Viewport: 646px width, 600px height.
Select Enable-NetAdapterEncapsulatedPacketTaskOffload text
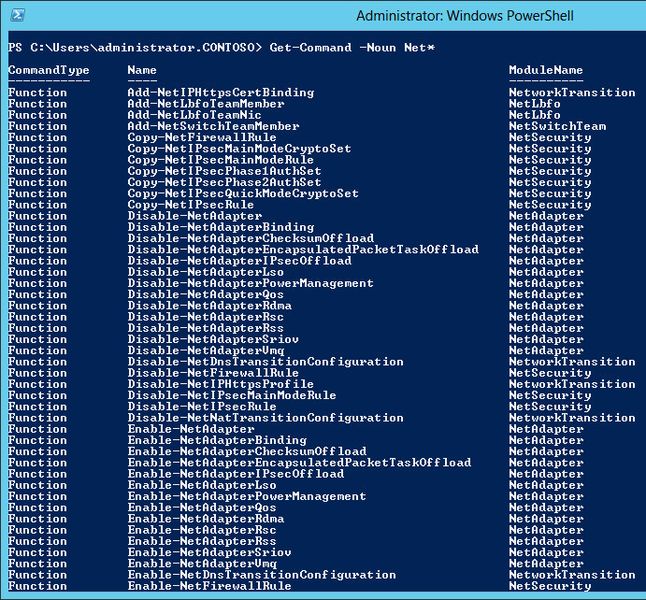tap(300, 462)
